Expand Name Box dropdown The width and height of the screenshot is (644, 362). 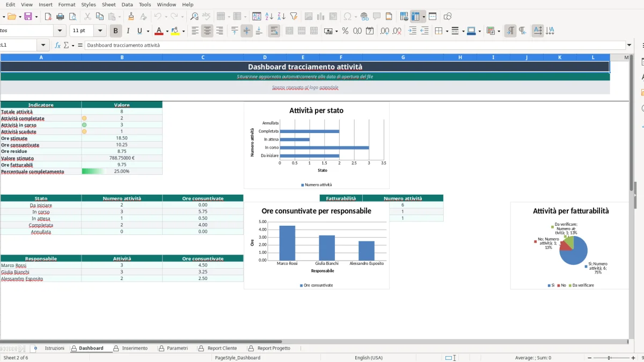[x=43, y=45]
